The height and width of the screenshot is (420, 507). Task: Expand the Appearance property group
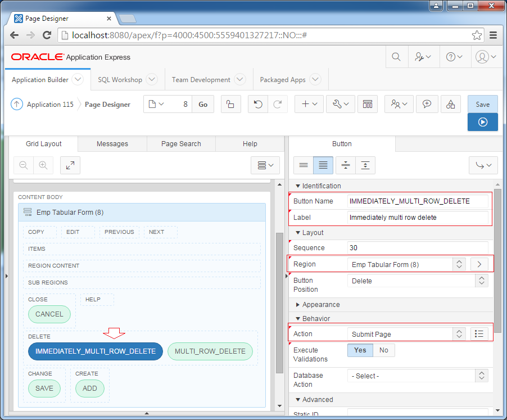pos(298,305)
